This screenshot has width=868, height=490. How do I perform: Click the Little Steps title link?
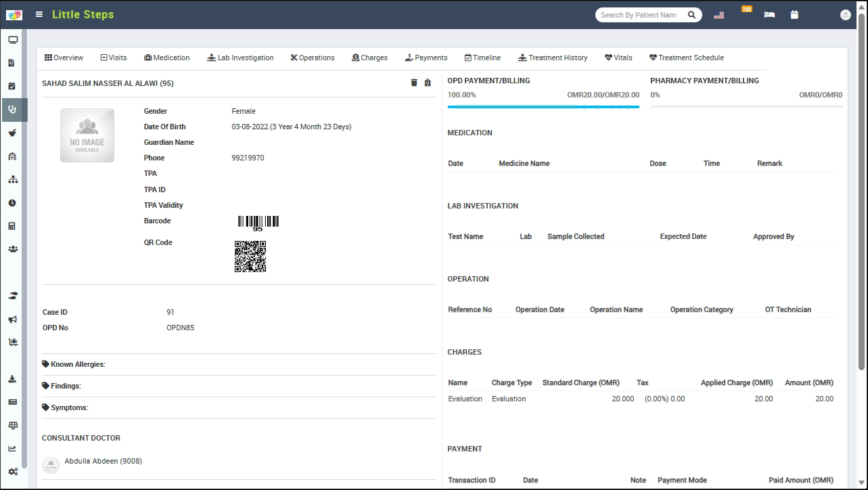[x=83, y=14]
